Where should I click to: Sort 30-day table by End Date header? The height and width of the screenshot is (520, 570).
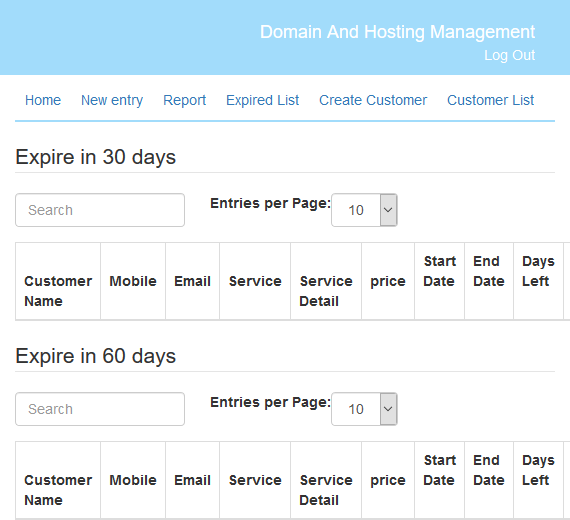489,271
